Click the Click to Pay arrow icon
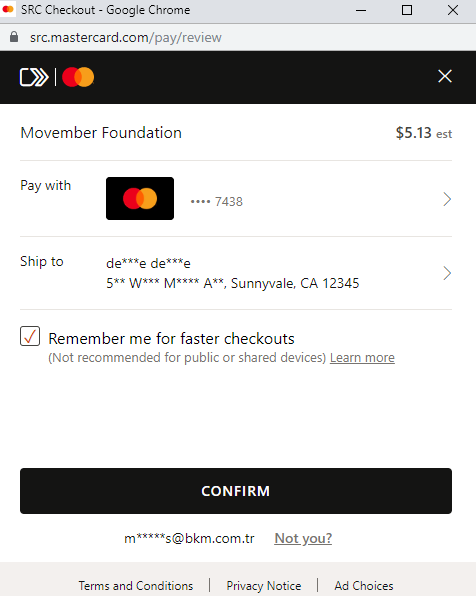 34,77
